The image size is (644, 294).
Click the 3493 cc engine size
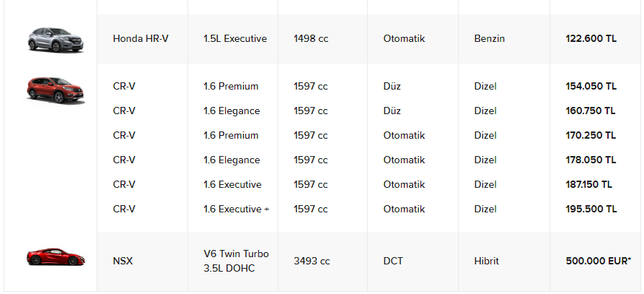click(312, 261)
